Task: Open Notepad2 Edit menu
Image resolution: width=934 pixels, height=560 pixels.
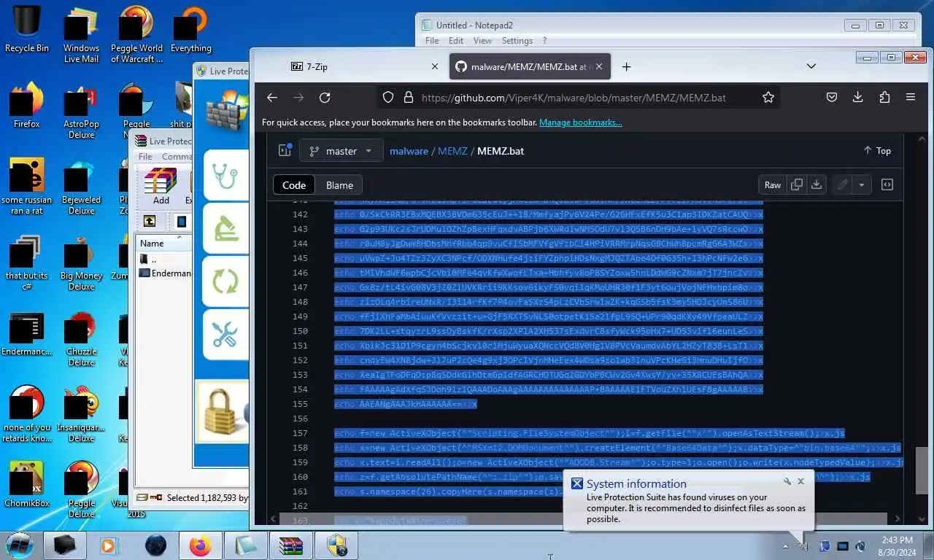Action: 456,41
